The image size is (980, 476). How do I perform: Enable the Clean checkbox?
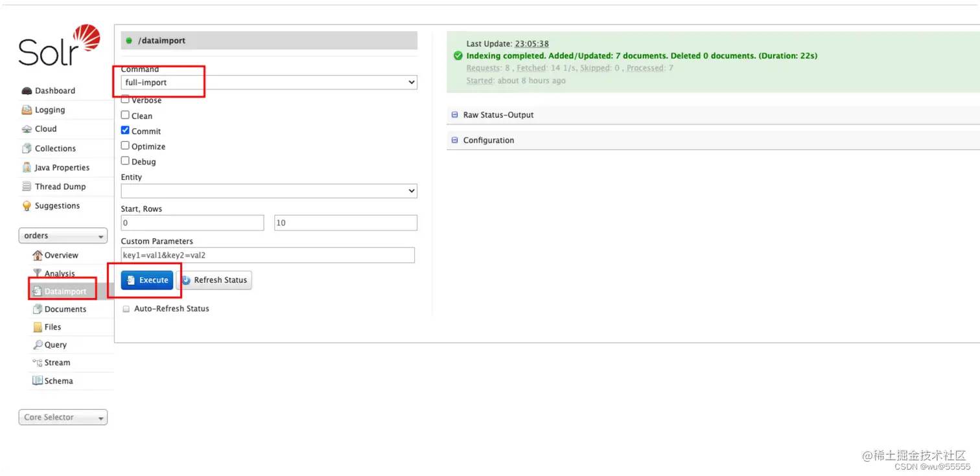click(125, 115)
